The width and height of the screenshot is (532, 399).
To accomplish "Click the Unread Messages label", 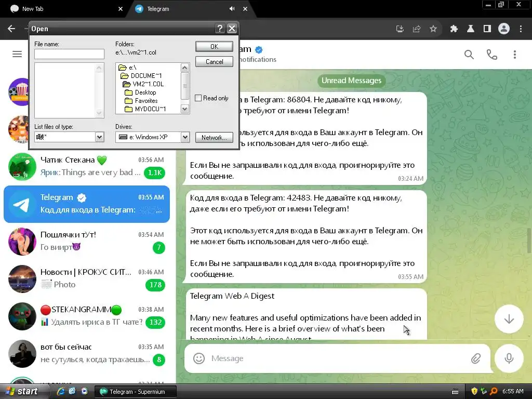I will coord(351,81).
